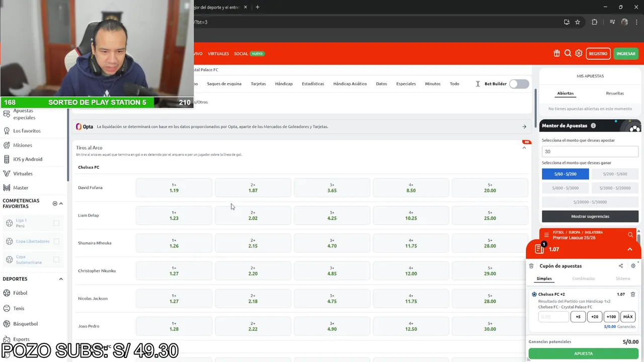Select the S/60 - S/200 win range

pyautogui.click(x=565, y=174)
